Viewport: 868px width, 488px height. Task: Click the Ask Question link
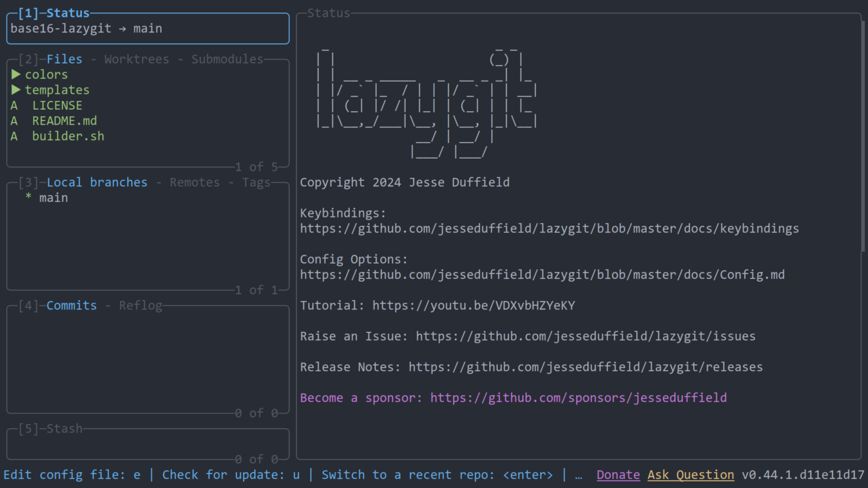[x=690, y=475]
